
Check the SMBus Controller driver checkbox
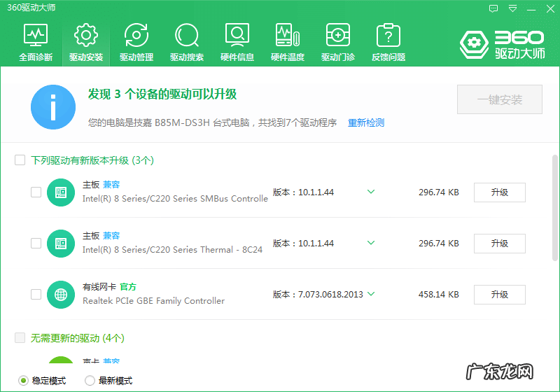[x=36, y=192]
